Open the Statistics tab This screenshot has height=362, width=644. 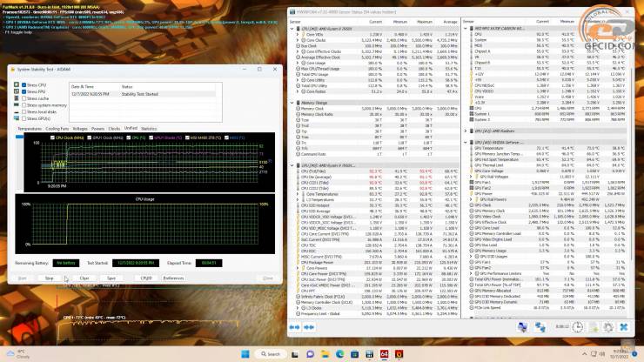[149, 129]
